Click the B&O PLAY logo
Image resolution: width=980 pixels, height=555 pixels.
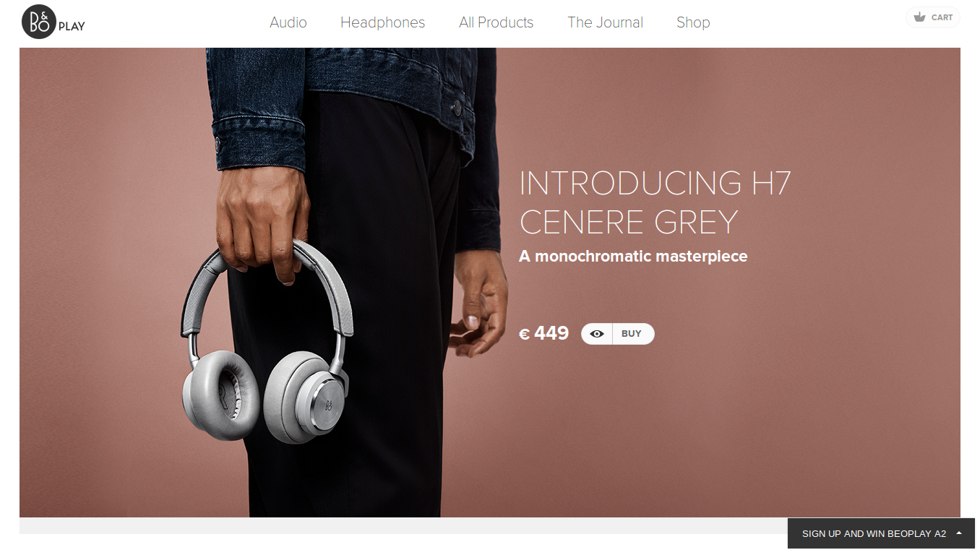pyautogui.click(x=53, y=22)
